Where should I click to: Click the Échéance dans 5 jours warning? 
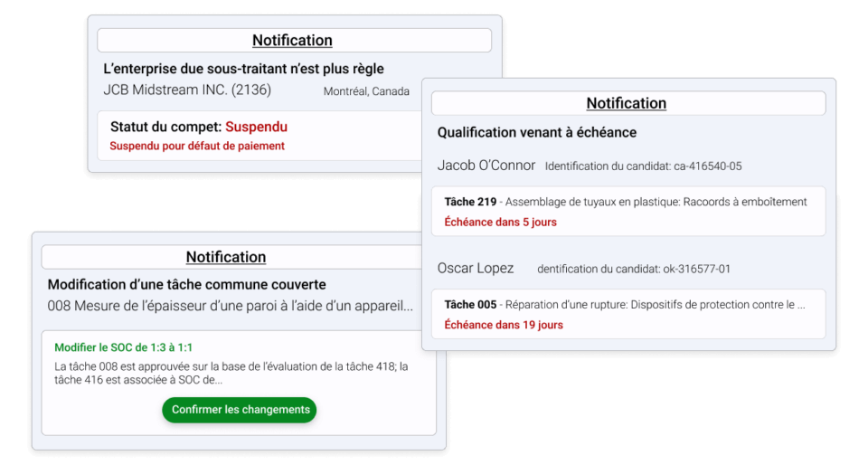500,222
